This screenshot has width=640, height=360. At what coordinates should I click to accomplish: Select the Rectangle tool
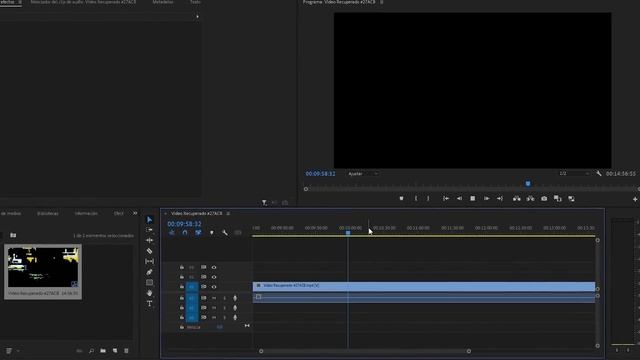pos(149,282)
